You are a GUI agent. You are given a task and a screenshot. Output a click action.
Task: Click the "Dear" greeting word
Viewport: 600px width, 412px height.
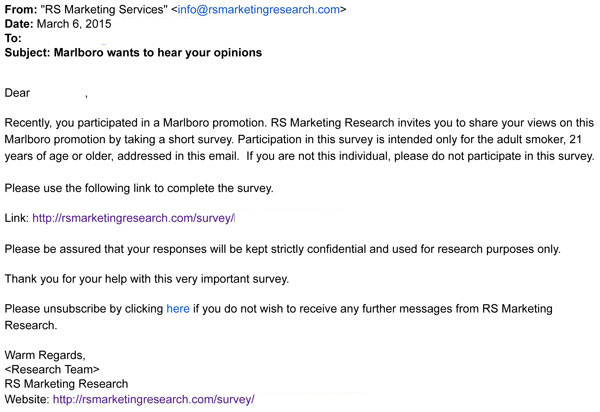(18, 93)
